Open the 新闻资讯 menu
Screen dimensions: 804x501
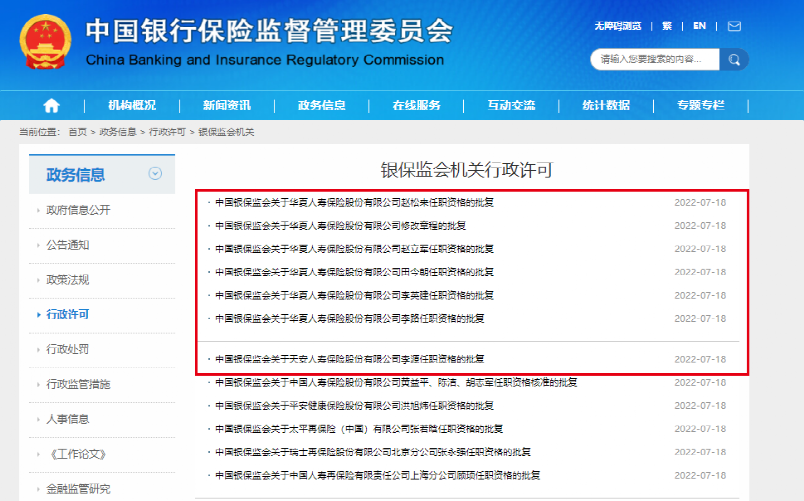227,105
